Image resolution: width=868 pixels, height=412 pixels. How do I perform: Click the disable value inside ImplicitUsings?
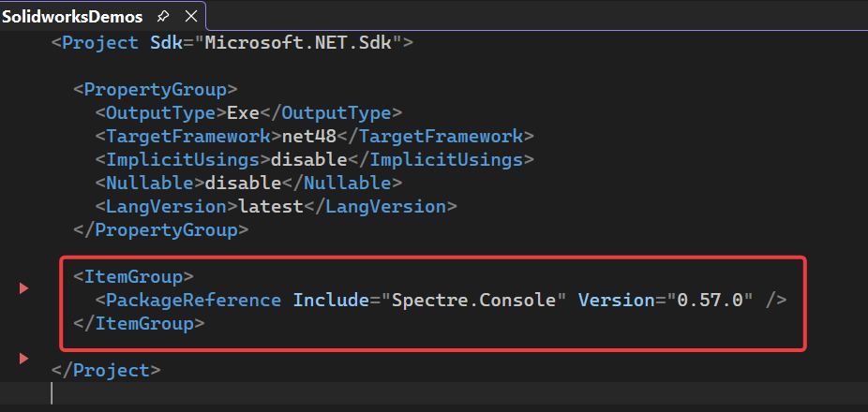[x=309, y=160]
